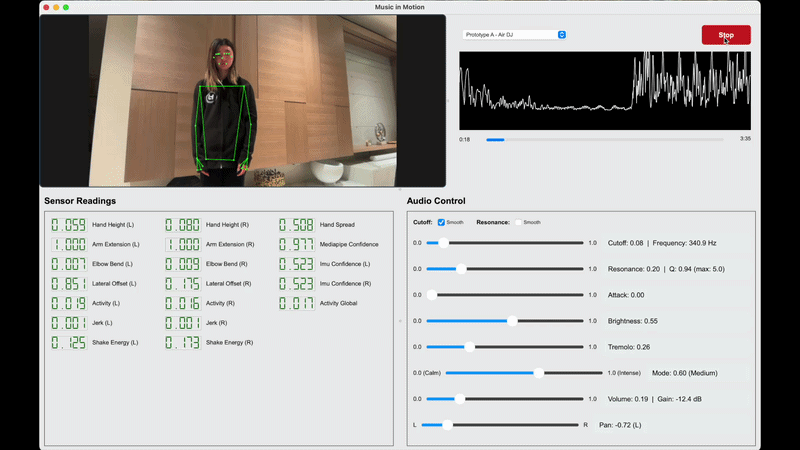Adjust the Cutoff slider handle
Screen dimensions: 800x450
click(x=443, y=243)
